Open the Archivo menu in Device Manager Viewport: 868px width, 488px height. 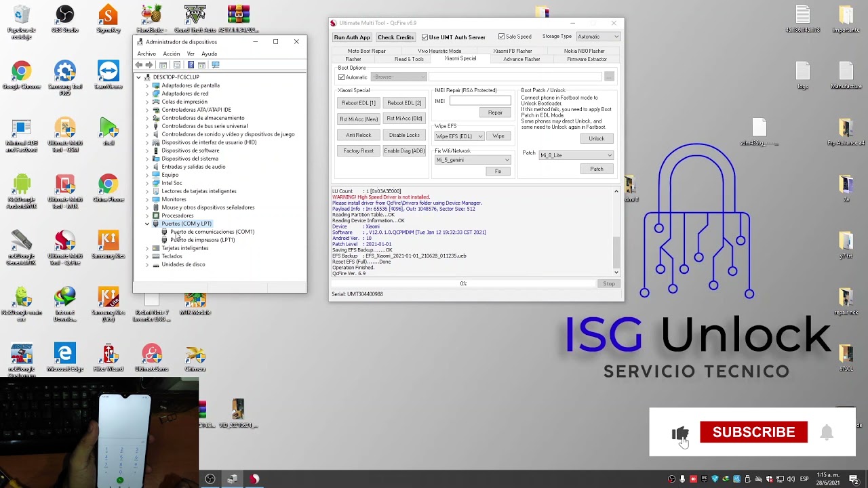[146, 54]
